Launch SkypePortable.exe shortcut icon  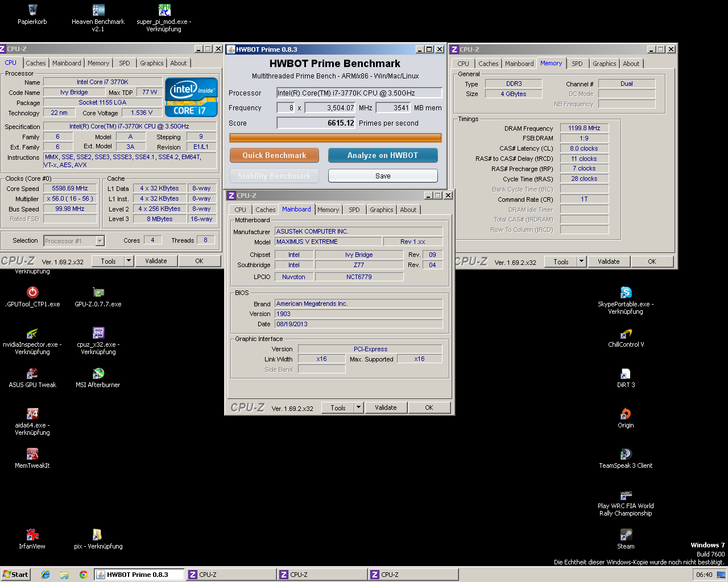point(626,292)
